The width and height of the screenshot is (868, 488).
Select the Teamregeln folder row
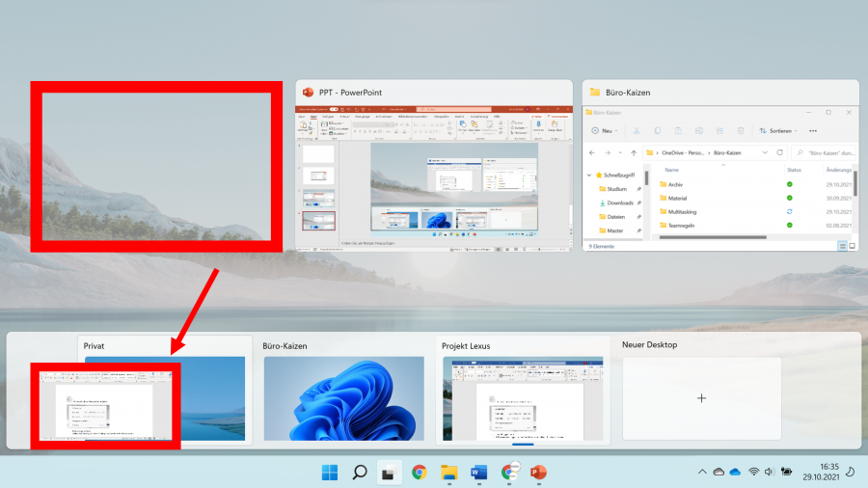(755, 226)
